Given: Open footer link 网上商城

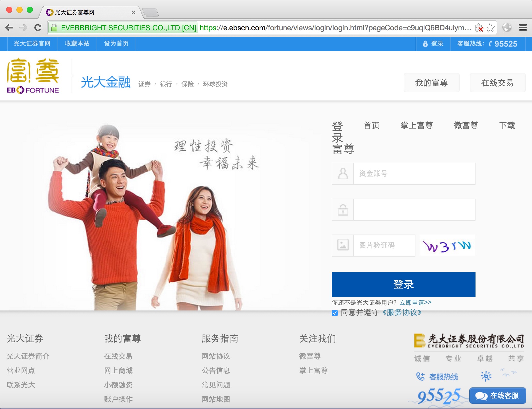Looking at the screenshot, I should [118, 371].
